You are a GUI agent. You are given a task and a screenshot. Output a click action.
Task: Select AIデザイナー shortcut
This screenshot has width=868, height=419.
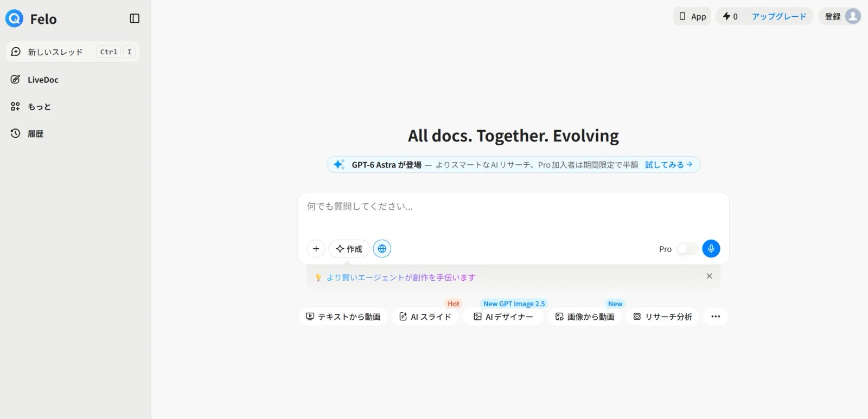503,317
